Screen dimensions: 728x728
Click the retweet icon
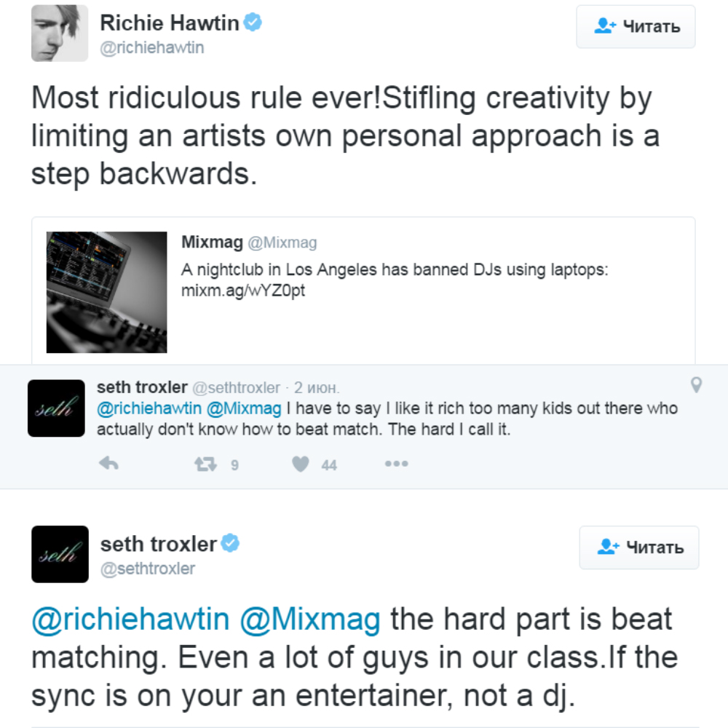coord(206,464)
